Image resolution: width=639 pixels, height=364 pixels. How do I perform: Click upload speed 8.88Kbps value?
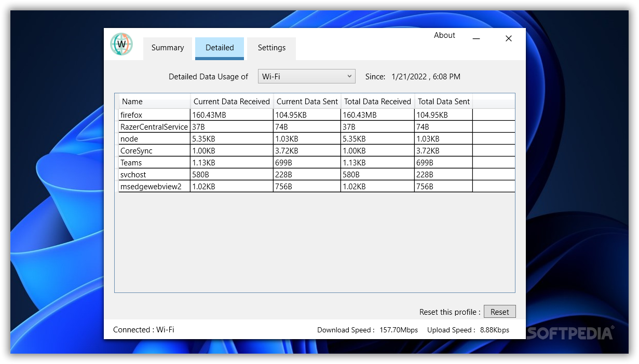pyautogui.click(x=495, y=330)
